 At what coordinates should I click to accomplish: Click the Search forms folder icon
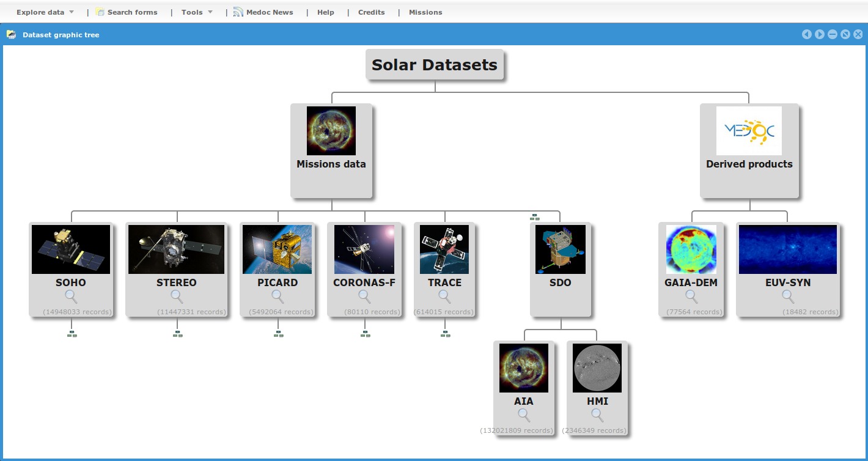100,12
